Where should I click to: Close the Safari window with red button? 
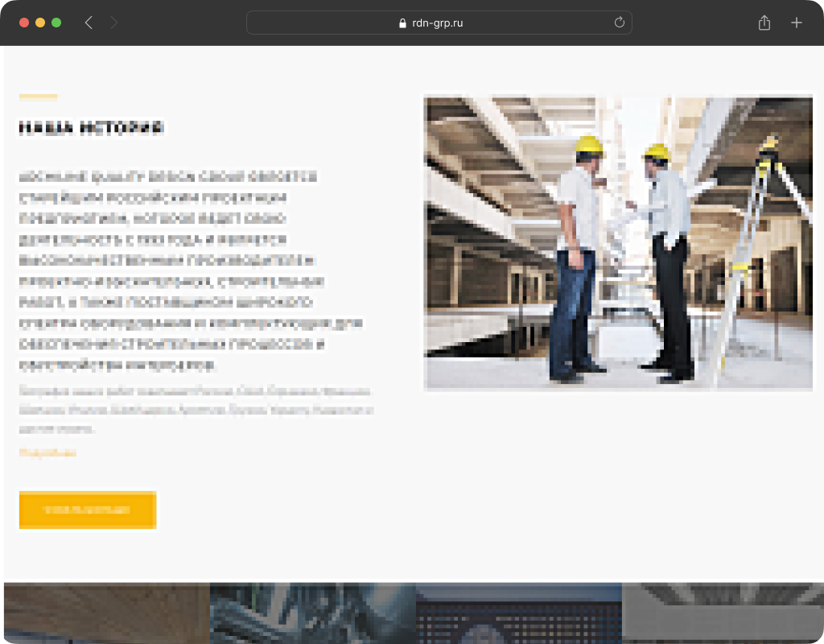coord(24,23)
